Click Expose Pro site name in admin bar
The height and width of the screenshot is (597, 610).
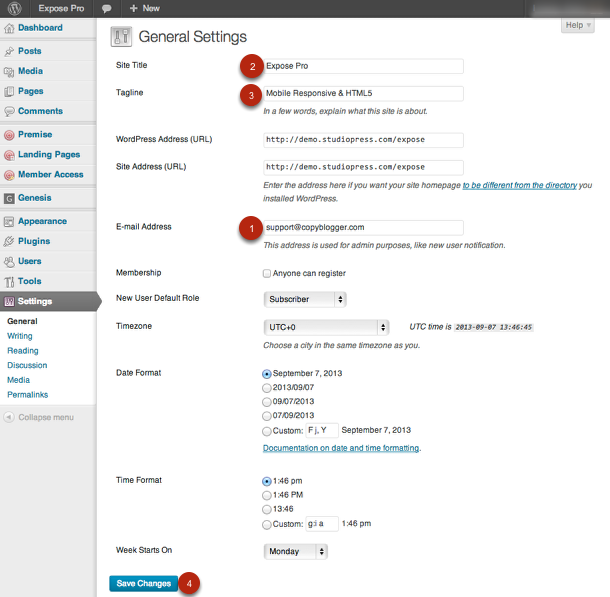(61, 9)
